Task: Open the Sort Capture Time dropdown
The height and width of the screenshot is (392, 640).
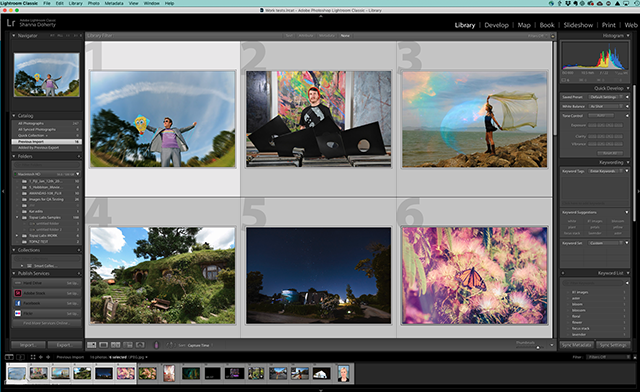Action: [199, 345]
